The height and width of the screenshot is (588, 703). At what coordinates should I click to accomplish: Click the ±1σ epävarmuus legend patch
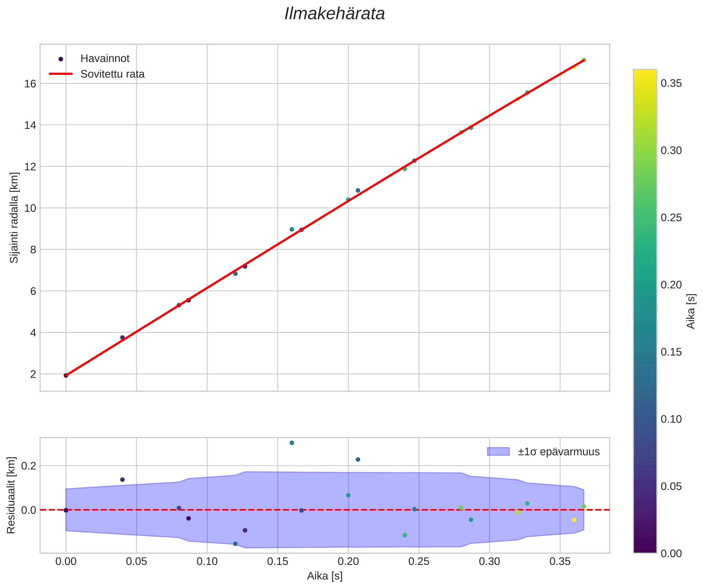tap(498, 452)
